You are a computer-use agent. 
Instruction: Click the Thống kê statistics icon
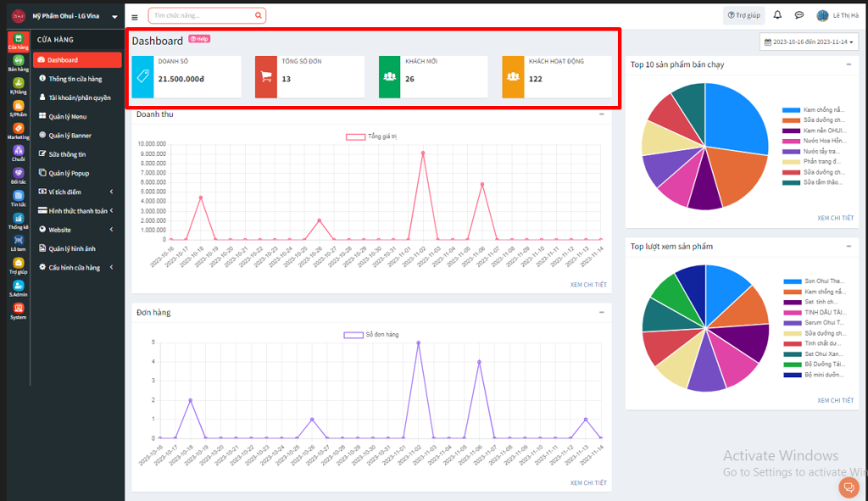(x=18, y=221)
